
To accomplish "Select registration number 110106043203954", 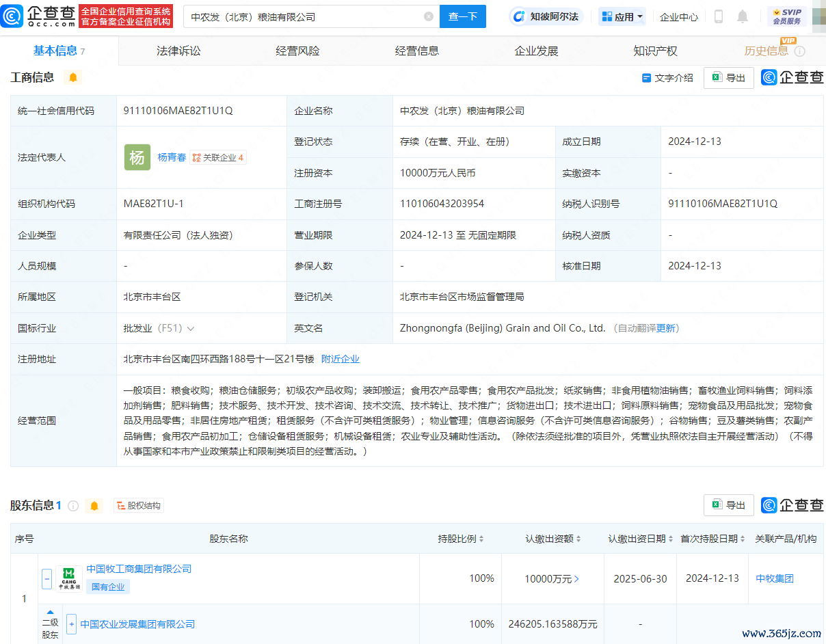I will point(442,204).
